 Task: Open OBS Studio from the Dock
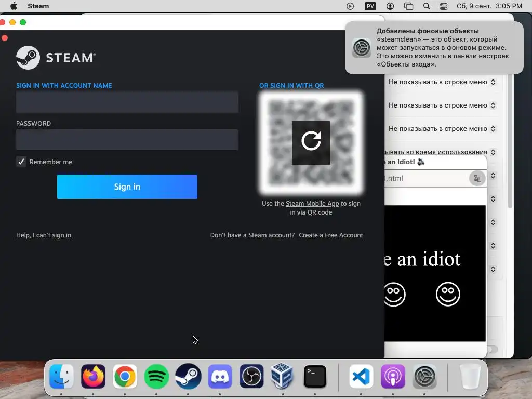251,377
